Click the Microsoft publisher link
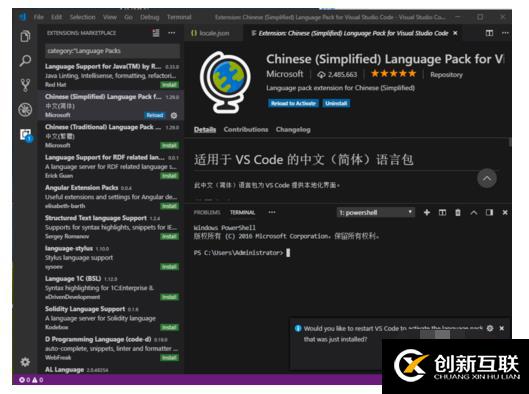 pos(285,74)
